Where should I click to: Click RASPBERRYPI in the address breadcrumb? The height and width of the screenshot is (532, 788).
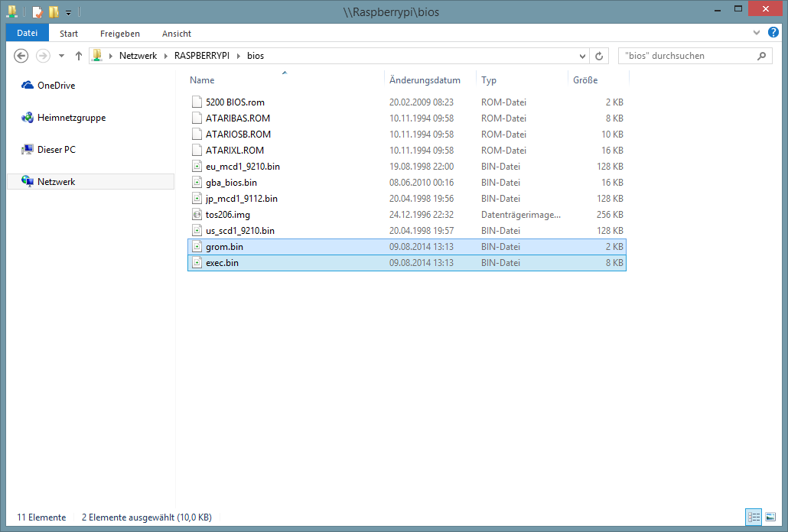(x=202, y=56)
